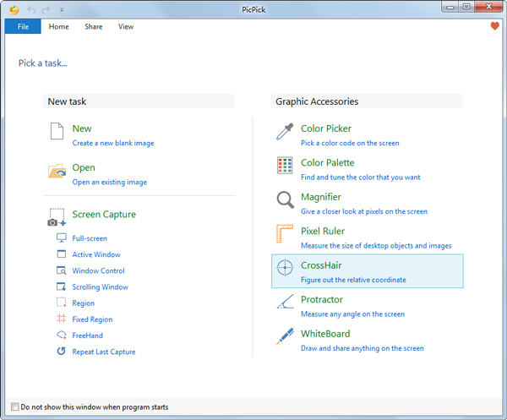
Task: Click the Color Picker eyedropper icon
Action: click(x=285, y=132)
